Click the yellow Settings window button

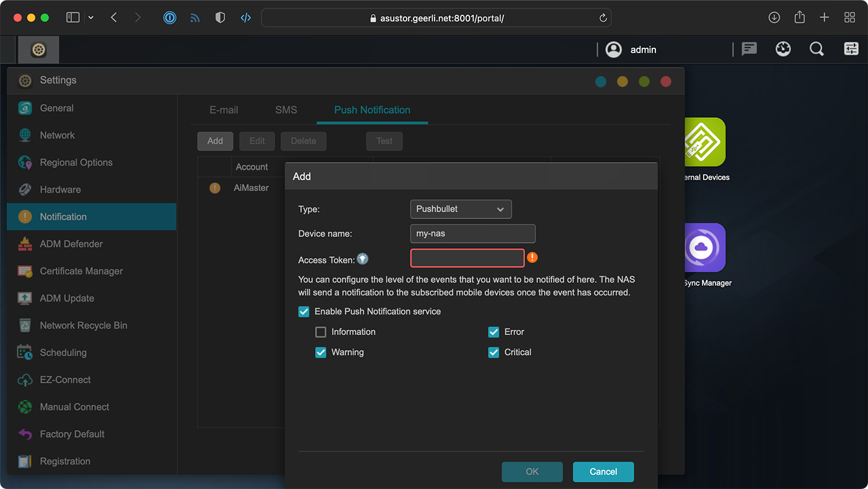[622, 81]
